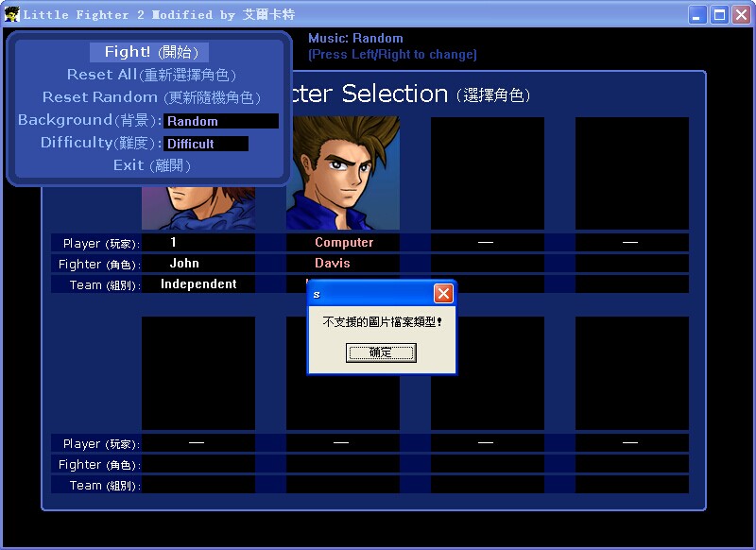Click the Little Fighter 2 title bar icon

[11, 14]
